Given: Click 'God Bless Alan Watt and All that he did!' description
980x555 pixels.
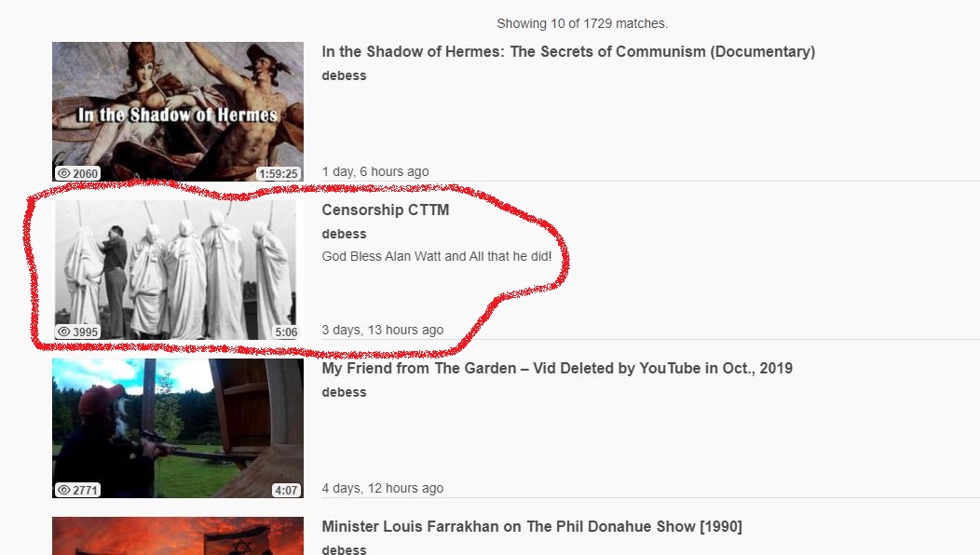Looking at the screenshot, I should click(436, 256).
